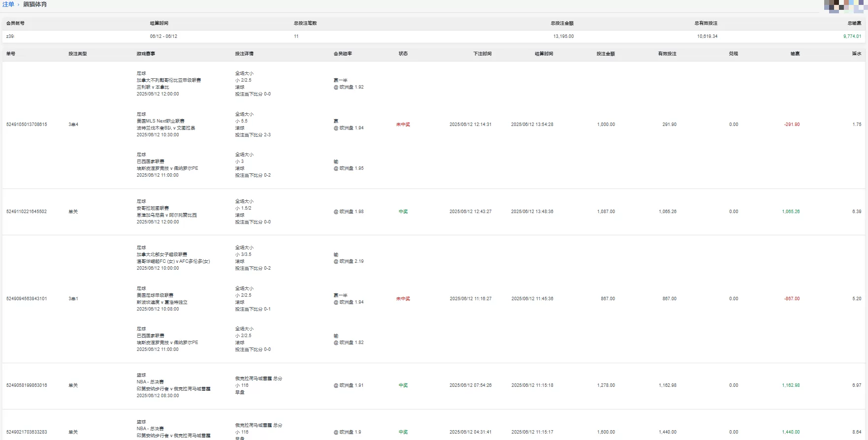Click the 总投注金额 summary header
The image size is (868, 440).
(562, 23)
